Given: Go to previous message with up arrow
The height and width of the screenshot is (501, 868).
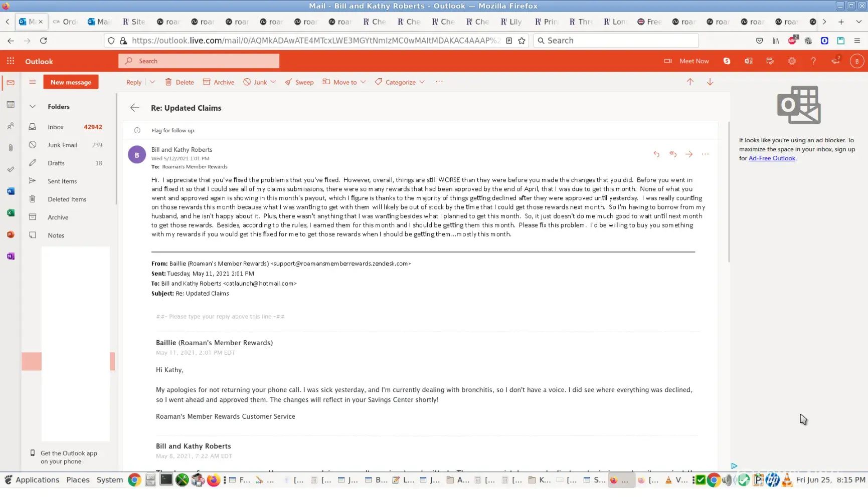Looking at the screenshot, I should (x=690, y=82).
